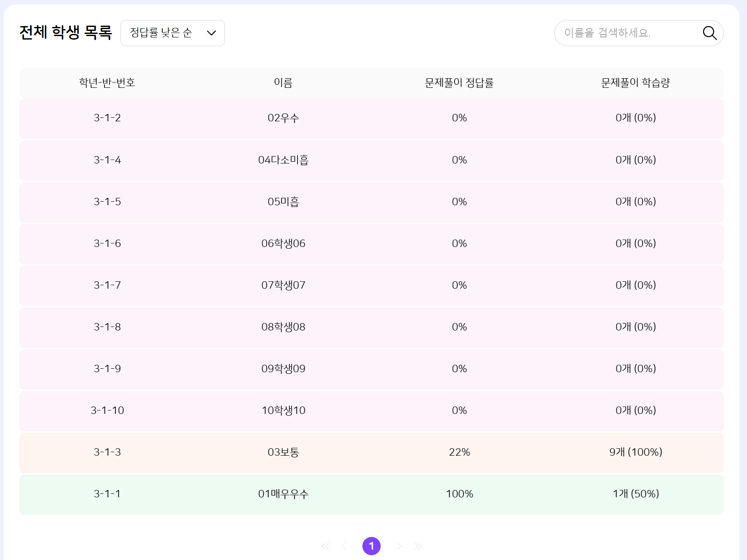The image size is (747, 560).
Task: Select student name 10학생10
Action: pyautogui.click(x=283, y=410)
